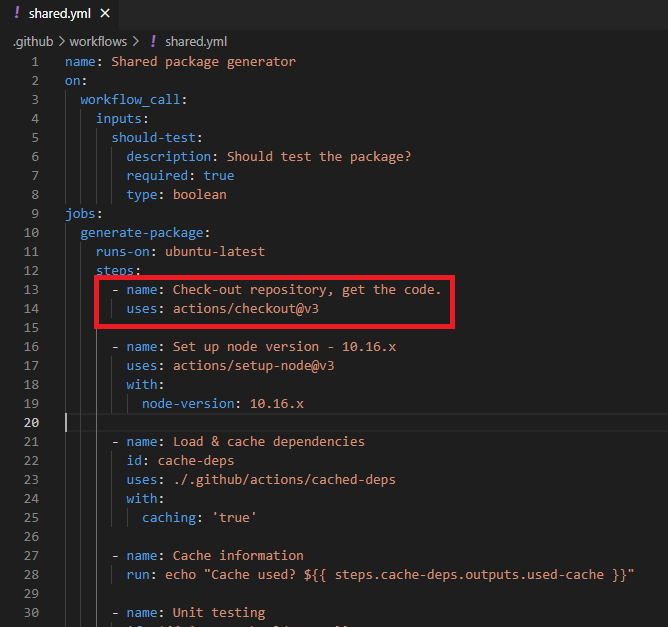This screenshot has height=627, width=668.
Task: Click the YAML file icon in breadcrumb
Action: click(154, 41)
